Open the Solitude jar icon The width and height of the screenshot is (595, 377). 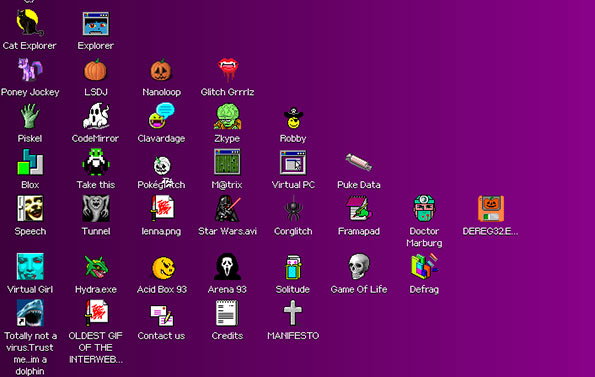click(293, 267)
